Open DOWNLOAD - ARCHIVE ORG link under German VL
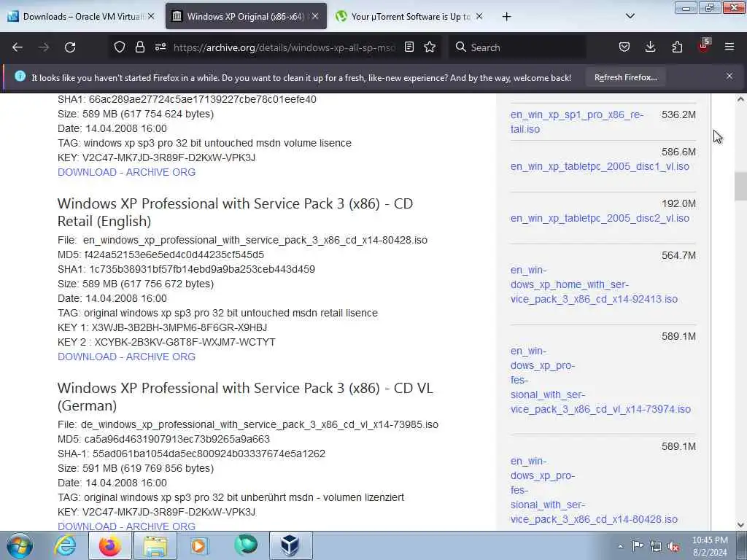The width and height of the screenshot is (747, 560). (x=126, y=526)
